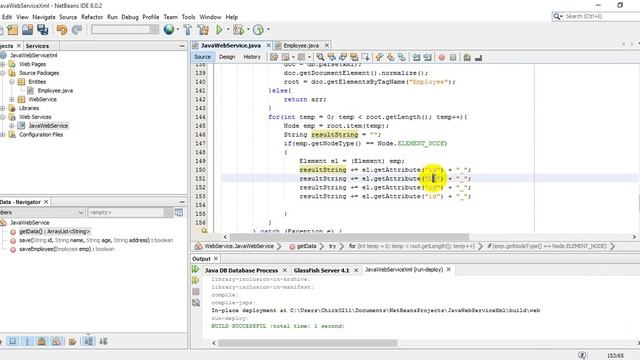This screenshot has height=360, width=640.
Task: Switch to the History view button
Action: pyautogui.click(x=252, y=57)
